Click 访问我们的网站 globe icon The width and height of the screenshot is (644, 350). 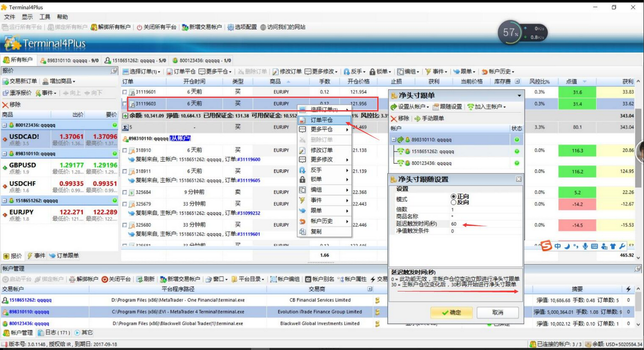[x=263, y=27]
